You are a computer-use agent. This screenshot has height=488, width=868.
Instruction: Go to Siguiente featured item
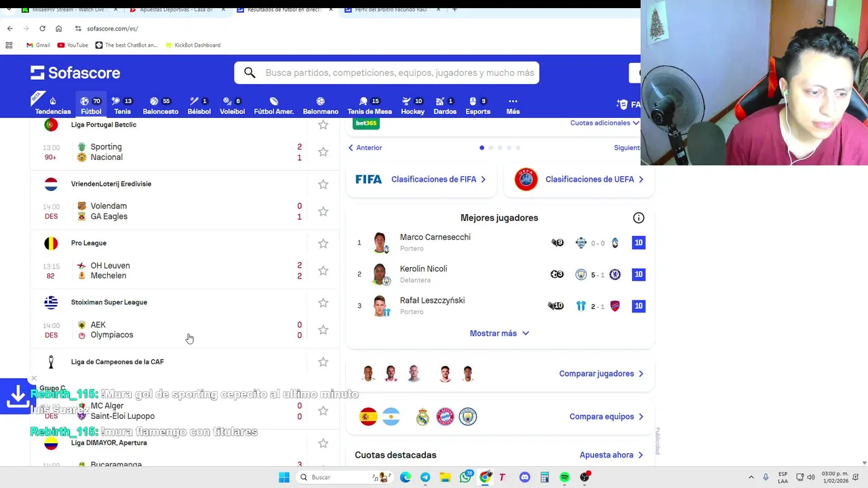627,148
